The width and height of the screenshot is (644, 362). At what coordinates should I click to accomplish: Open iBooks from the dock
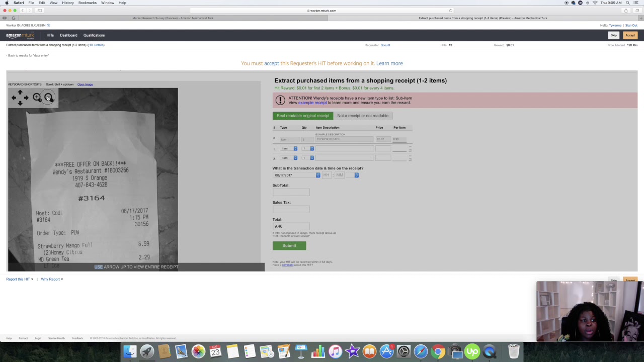(369, 351)
